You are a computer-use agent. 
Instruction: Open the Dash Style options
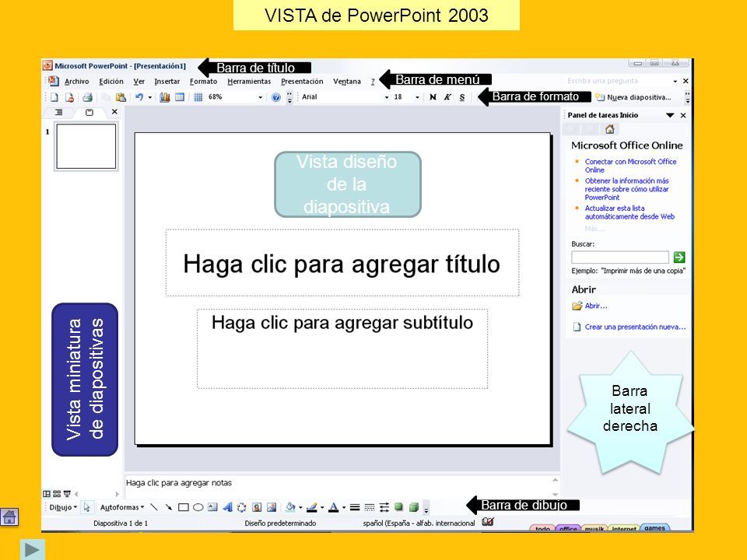(369, 508)
